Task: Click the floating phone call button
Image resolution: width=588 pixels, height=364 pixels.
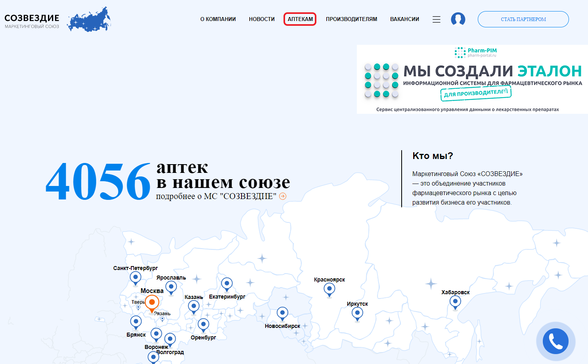Action: (x=555, y=341)
